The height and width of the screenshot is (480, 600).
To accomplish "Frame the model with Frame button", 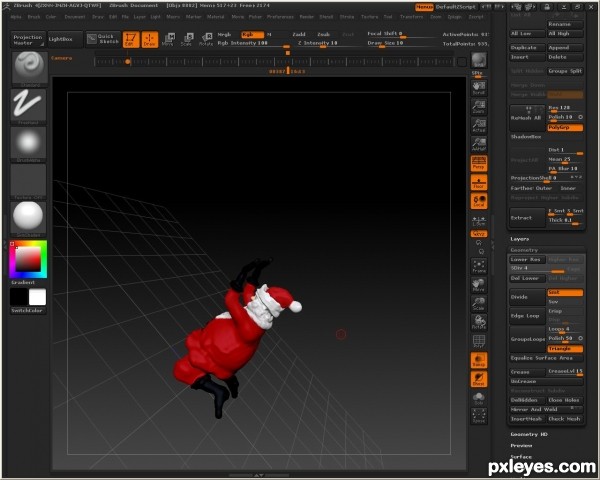I will 479,266.
